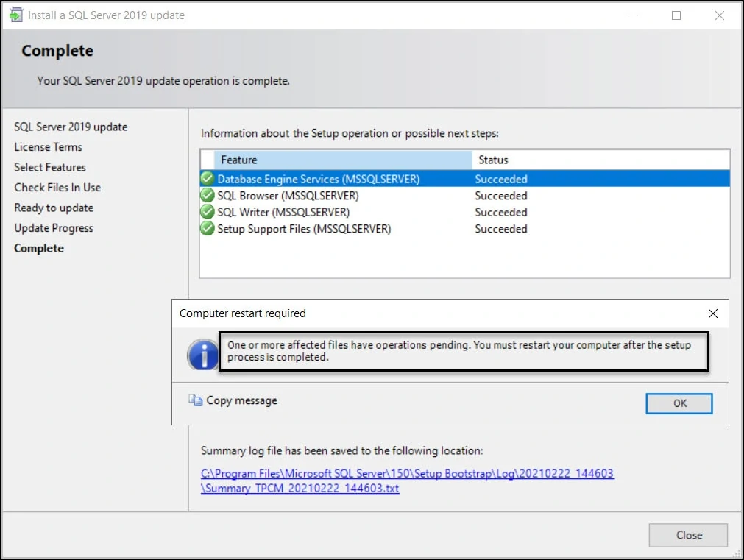Select the Database Engine Services (MSSQLSERVER) row
This screenshot has width=744, height=560.
[x=464, y=179]
